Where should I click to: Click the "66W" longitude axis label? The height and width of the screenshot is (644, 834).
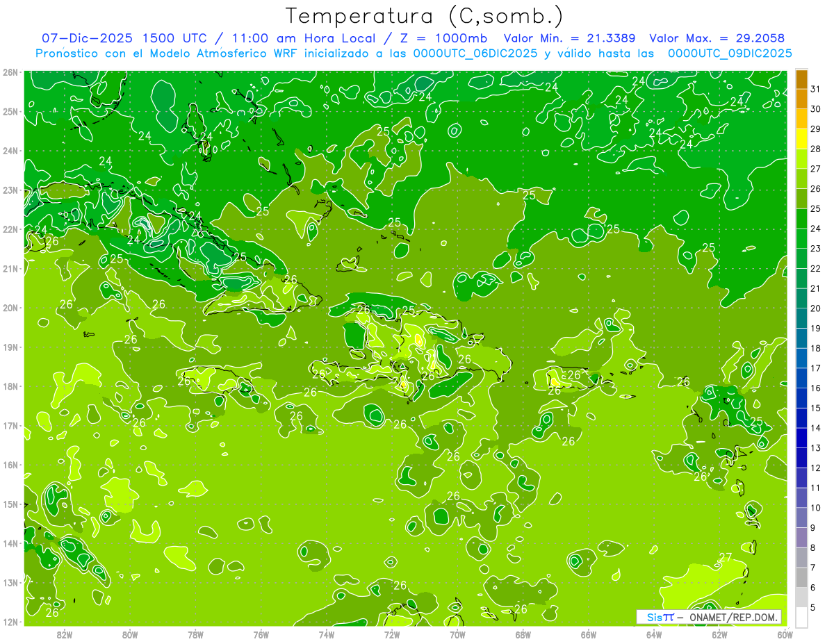589,634
